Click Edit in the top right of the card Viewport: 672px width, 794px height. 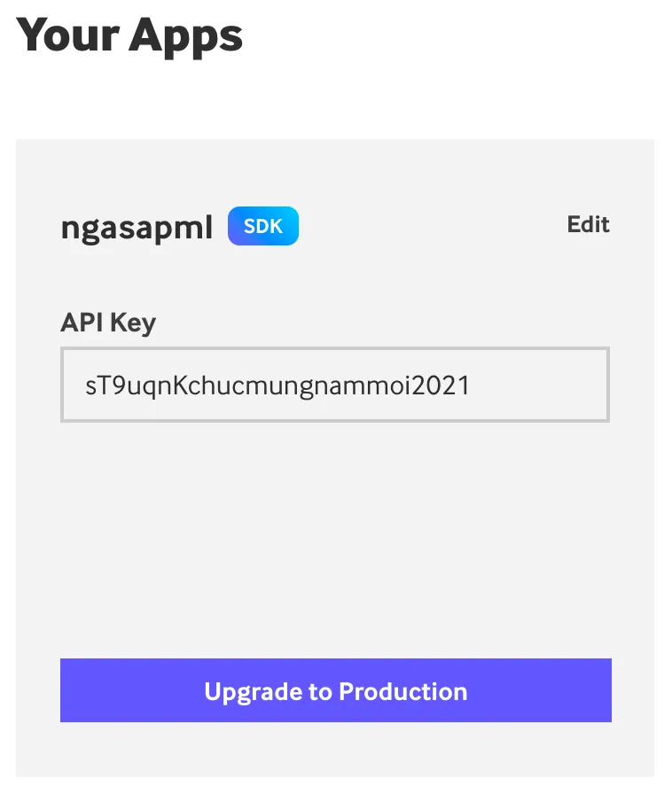[x=588, y=224]
